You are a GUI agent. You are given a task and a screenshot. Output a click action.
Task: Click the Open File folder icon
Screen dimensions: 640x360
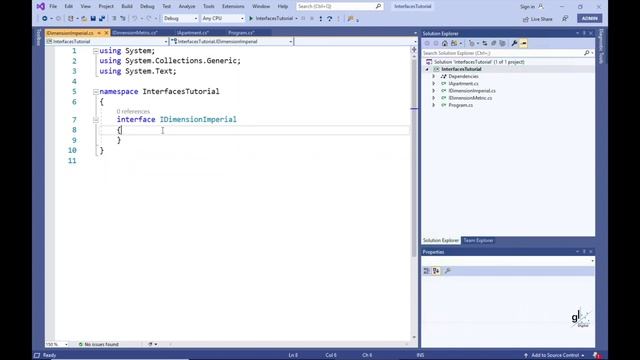pos(84,19)
